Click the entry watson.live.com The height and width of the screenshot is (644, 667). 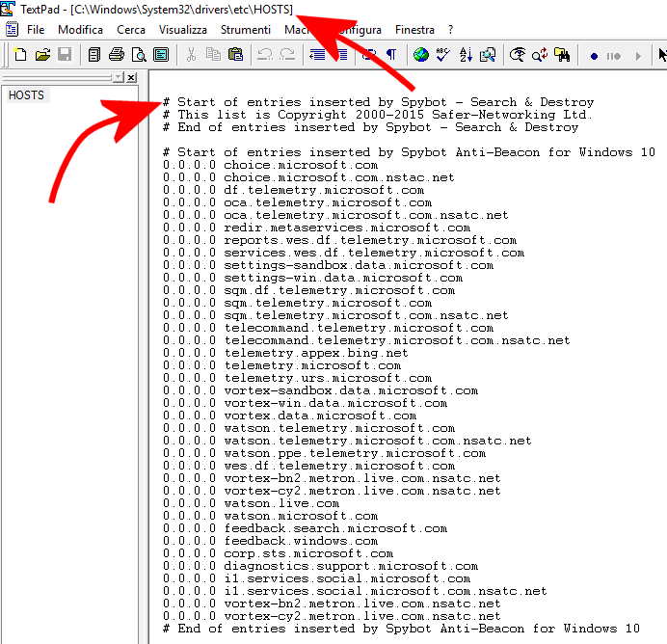[281, 503]
